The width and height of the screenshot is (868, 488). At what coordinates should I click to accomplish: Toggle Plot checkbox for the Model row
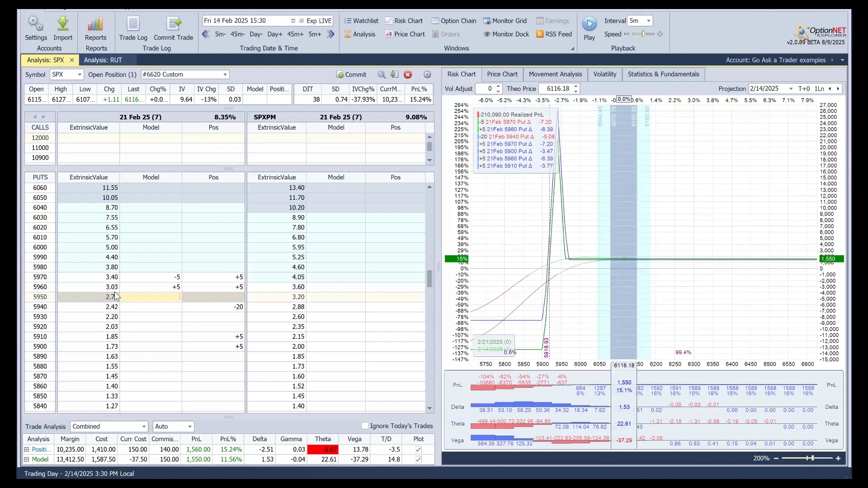pos(418,460)
